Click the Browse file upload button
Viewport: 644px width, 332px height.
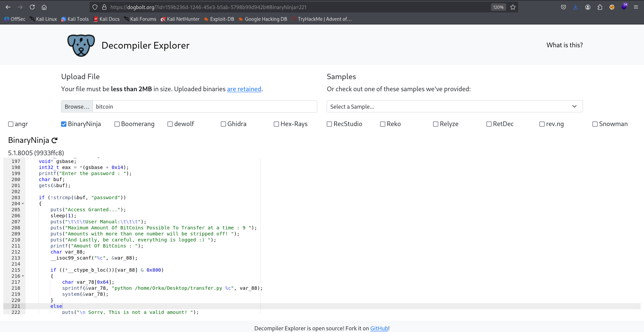pos(77,106)
